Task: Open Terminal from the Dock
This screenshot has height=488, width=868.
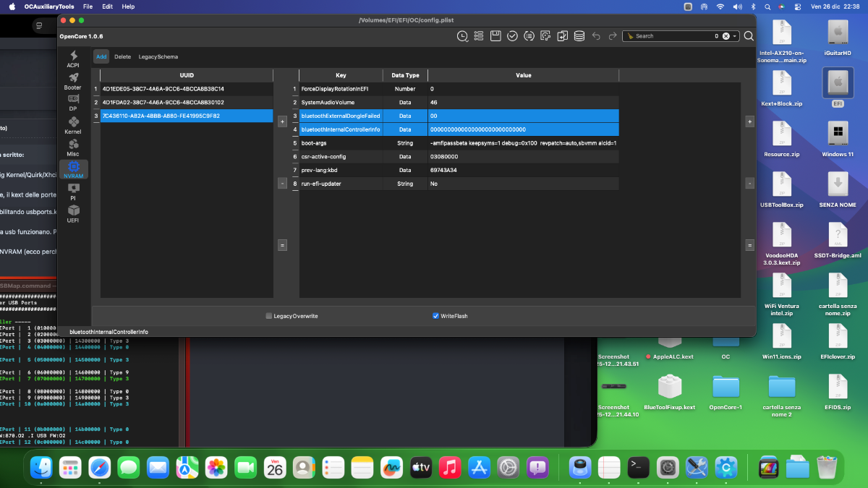Action: tap(637, 468)
